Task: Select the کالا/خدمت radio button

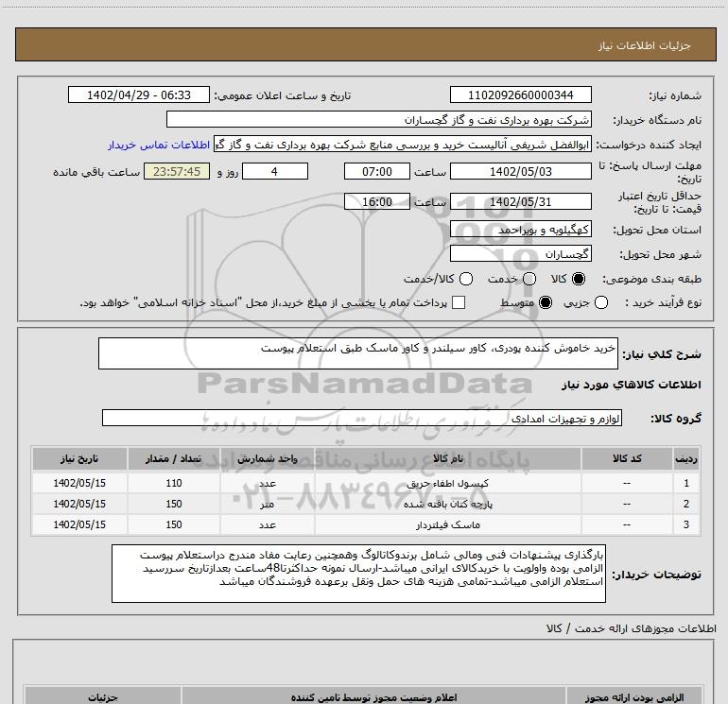Action: pyautogui.click(x=466, y=279)
